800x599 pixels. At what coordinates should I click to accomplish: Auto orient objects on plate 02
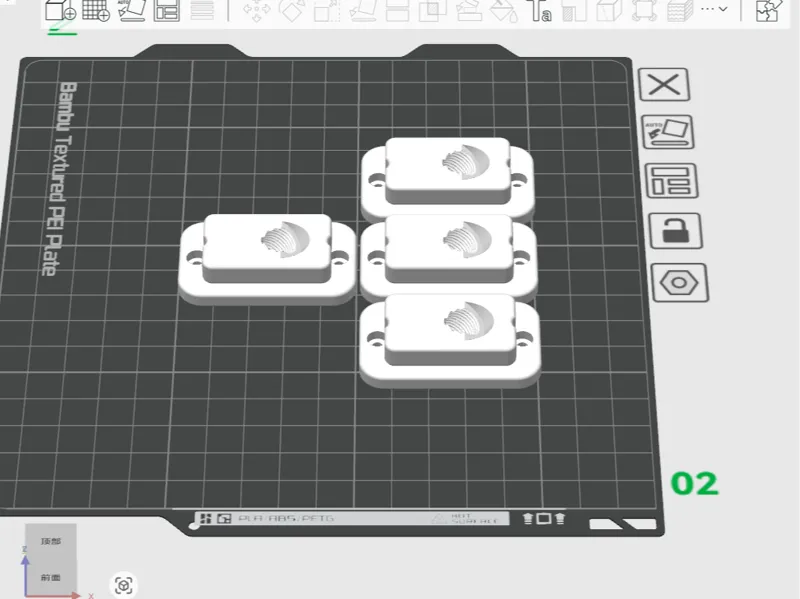[668, 132]
